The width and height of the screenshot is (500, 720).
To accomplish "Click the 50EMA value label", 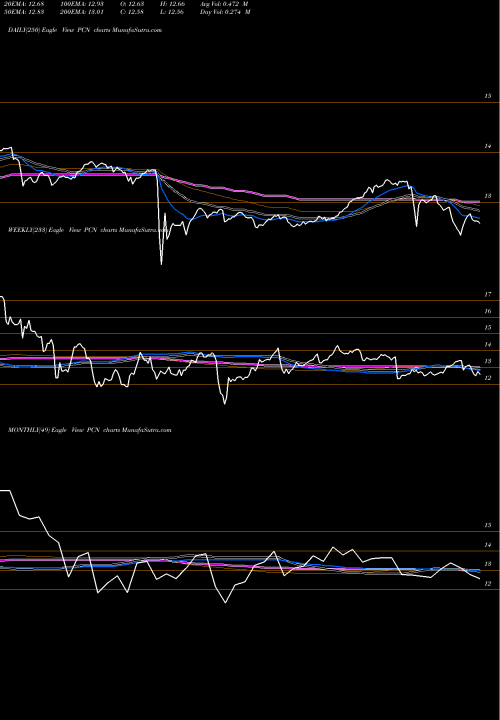I will click(23, 12).
